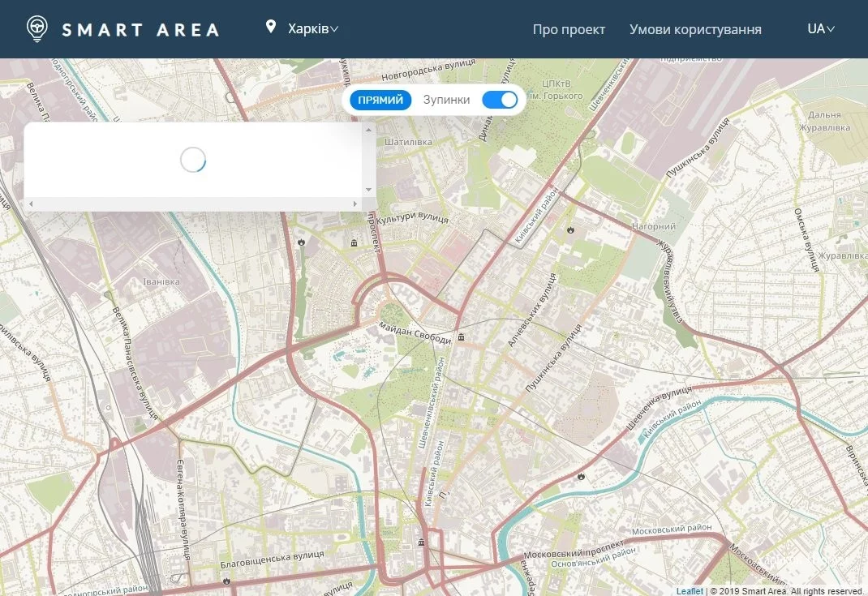Click the chevron arrow next to UA

point(831,29)
